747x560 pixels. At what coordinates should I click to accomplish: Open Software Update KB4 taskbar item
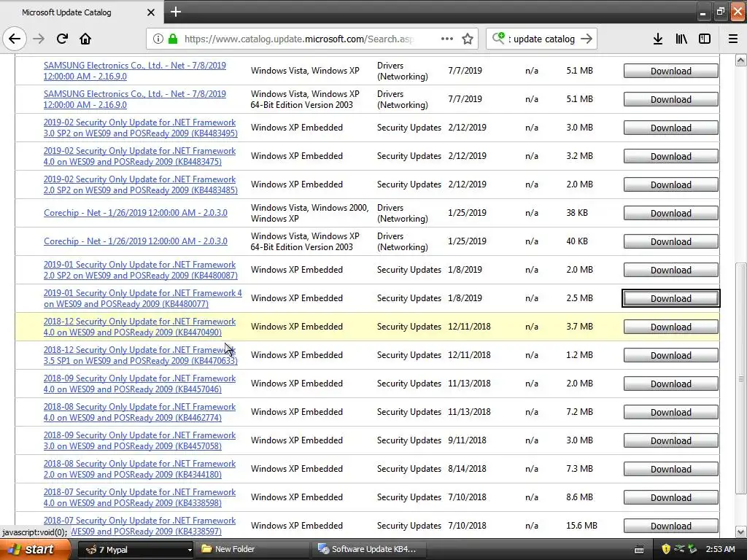pos(370,549)
